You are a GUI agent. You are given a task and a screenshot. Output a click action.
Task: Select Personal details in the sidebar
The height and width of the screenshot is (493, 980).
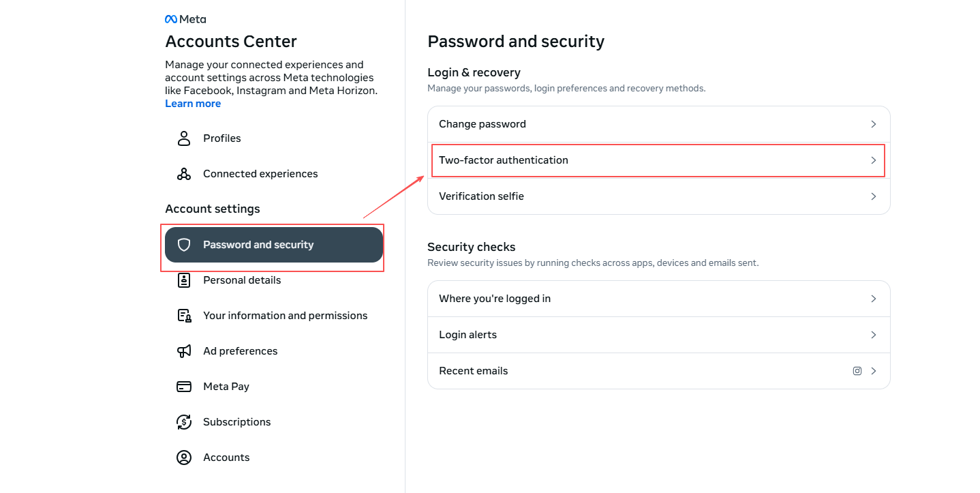tap(242, 280)
